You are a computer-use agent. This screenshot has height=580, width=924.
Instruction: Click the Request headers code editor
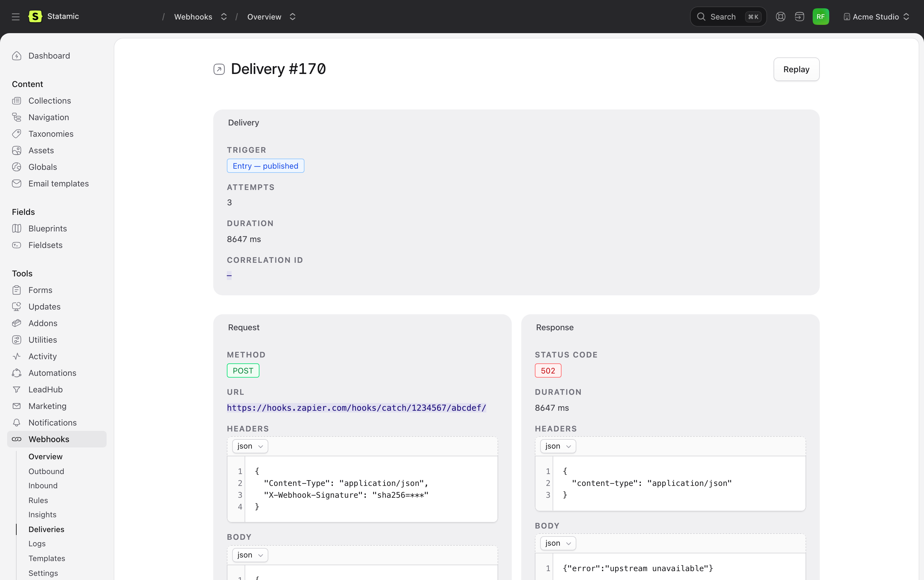[362, 489]
